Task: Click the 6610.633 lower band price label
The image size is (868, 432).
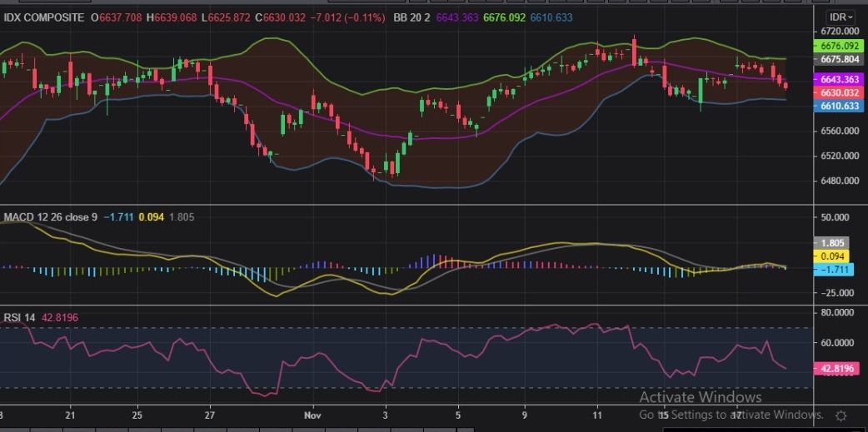Action: coord(841,106)
